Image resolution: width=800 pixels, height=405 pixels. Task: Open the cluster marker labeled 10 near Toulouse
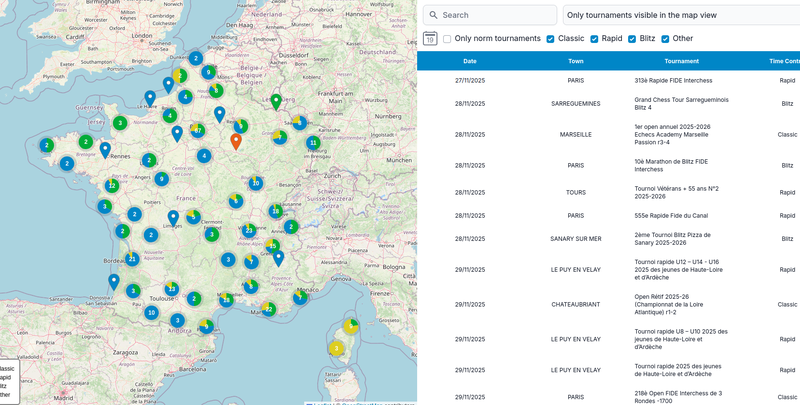tap(151, 312)
